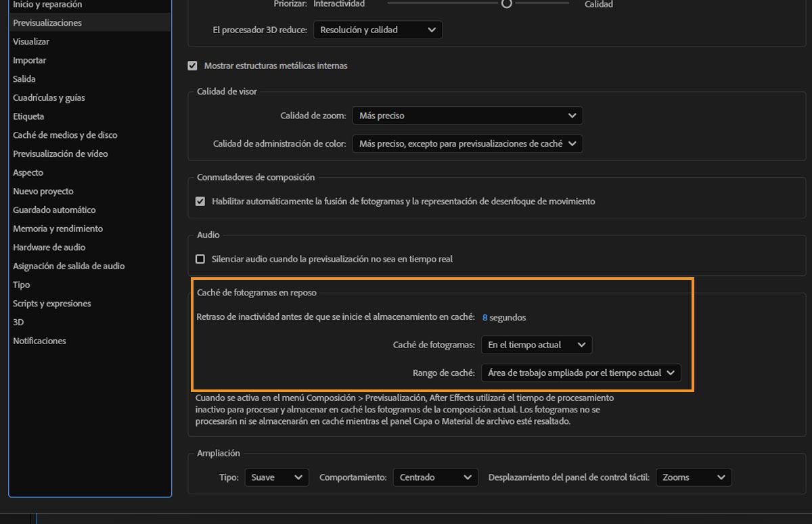Image resolution: width=812 pixels, height=524 pixels.
Task: Open Calidad de administración de color dropdown
Action: (467, 143)
